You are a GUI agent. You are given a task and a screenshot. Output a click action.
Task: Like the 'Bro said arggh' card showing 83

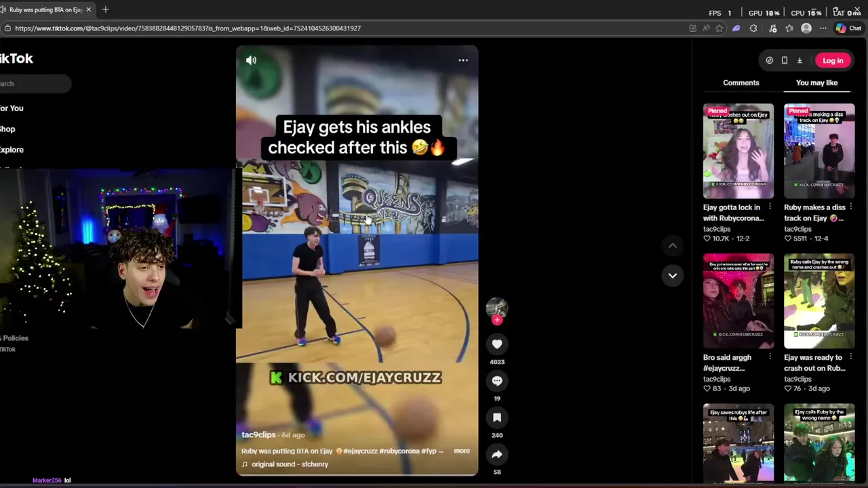tap(707, 389)
